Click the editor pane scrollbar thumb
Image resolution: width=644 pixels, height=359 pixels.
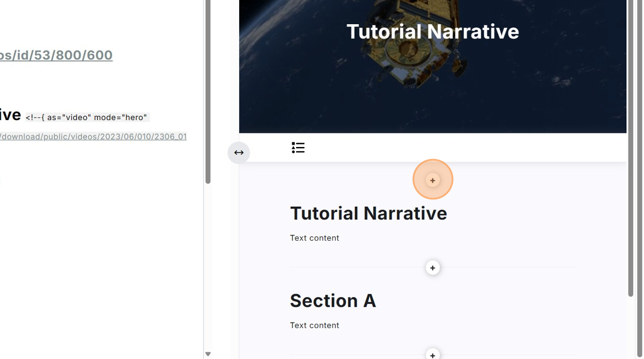pos(208,92)
